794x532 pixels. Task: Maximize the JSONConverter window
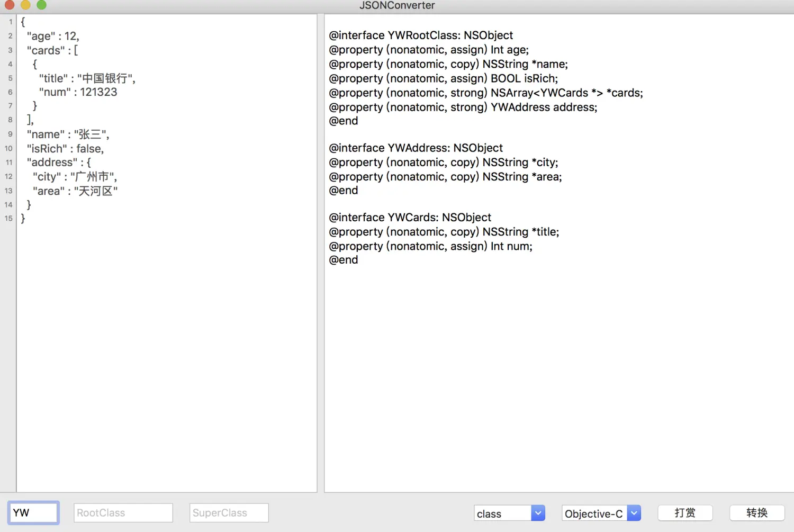tap(41, 5)
